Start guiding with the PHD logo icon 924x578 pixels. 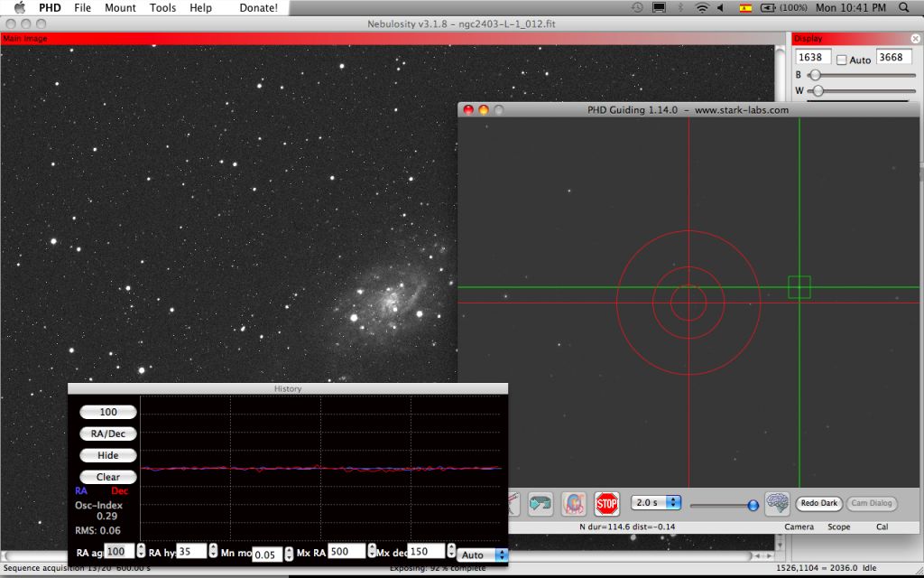(575, 504)
